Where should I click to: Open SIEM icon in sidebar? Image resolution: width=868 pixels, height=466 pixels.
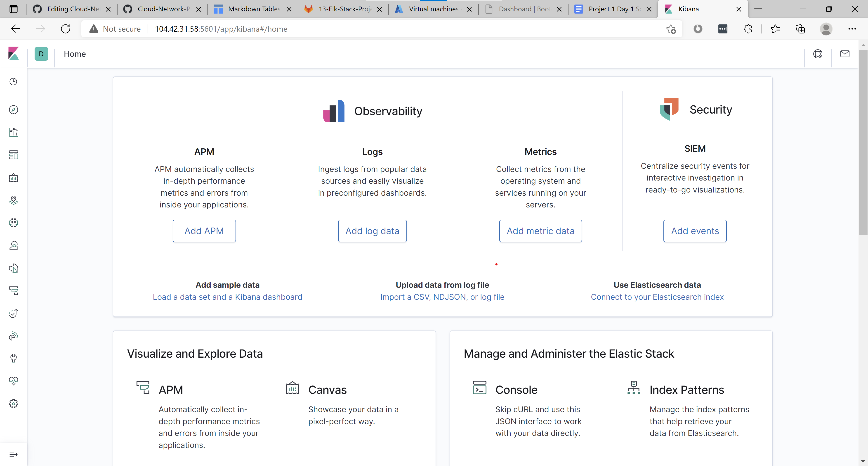(x=14, y=336)
